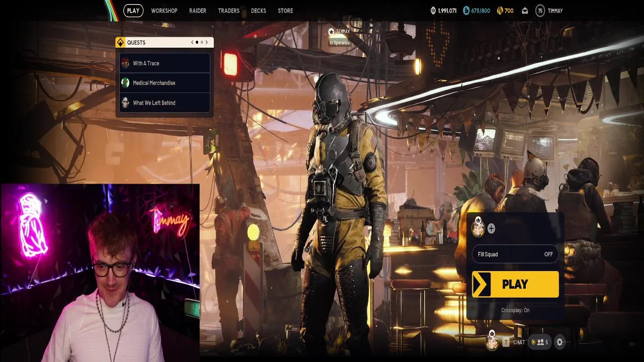The image size is (644, 362).
Task: Go to previous quests page arrow
Action: pyautogui.click(x=192, y=42)
